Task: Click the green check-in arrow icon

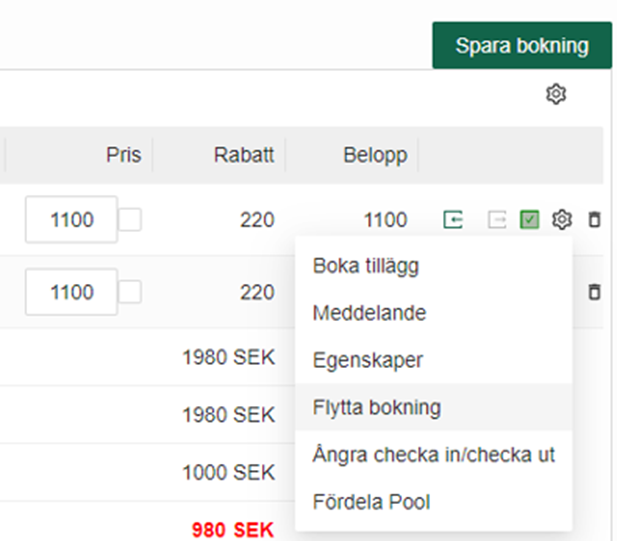Action: click(453, 220)
